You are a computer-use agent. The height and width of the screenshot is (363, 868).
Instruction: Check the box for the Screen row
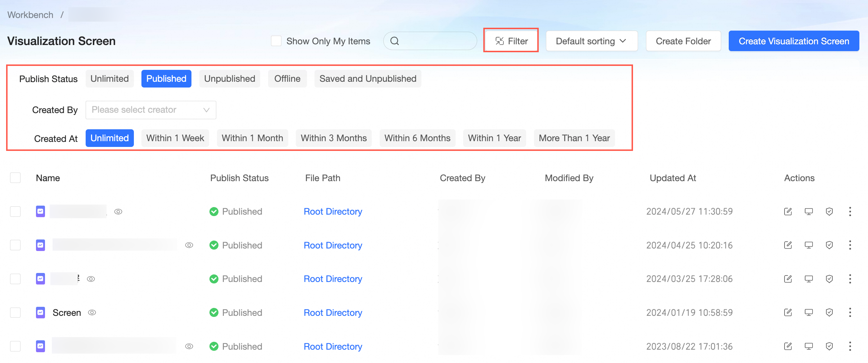coord(15,313)
